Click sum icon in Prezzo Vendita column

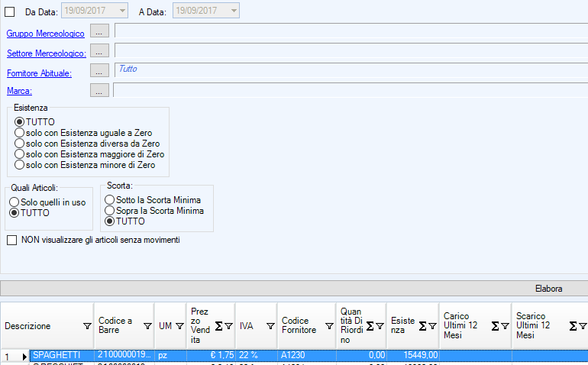pyautogui.click(x=218, y=326)
